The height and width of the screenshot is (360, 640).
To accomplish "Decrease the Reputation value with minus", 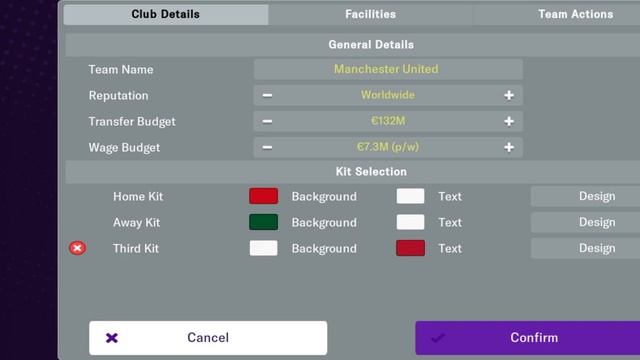I will point(267,96).
